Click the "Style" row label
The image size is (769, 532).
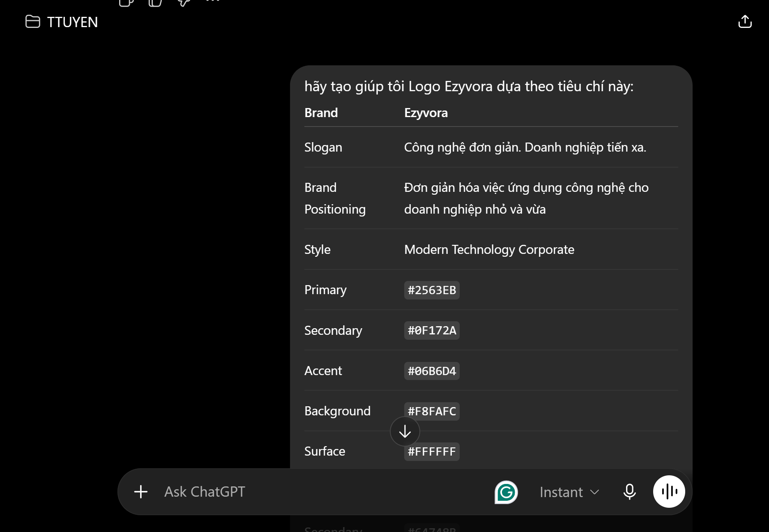coord(317,249)
